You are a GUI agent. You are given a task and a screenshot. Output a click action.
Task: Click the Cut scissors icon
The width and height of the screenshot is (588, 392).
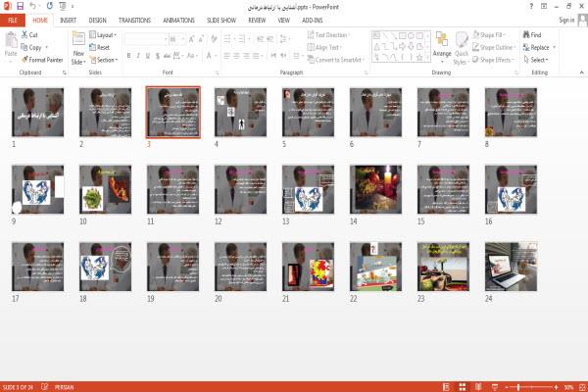[x=24, y=35]
